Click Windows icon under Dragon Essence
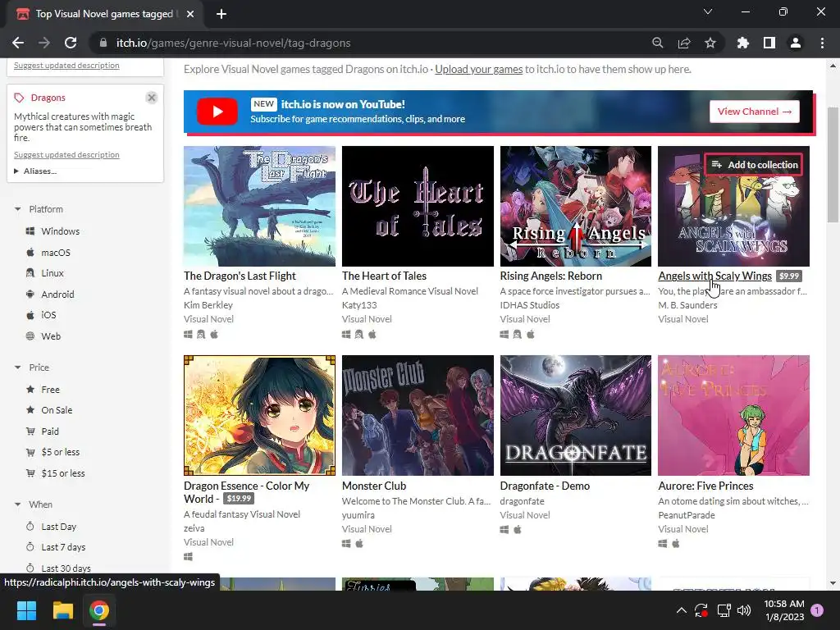The height and width of the screenshot is (630, 840). tap(188, 557)
